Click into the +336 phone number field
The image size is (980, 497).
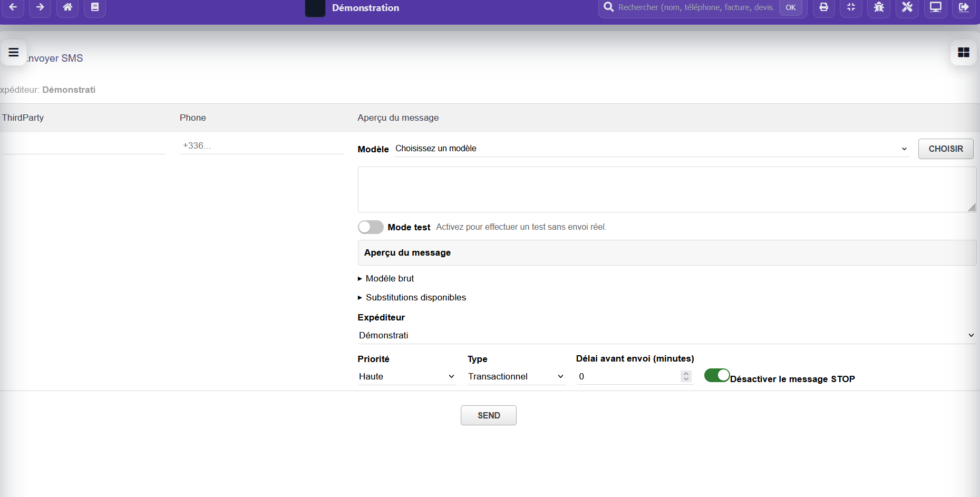(261, 146)
